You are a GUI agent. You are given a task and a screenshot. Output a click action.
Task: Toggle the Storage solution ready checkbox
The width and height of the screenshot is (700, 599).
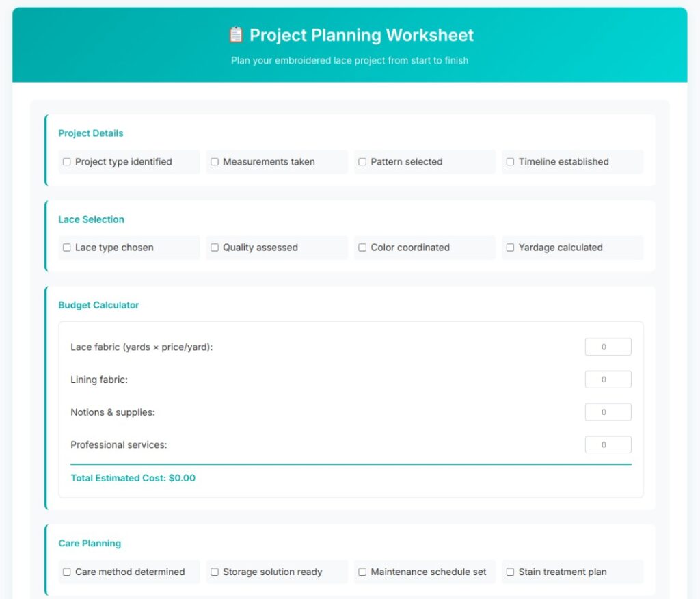click(x=214, y=572)
